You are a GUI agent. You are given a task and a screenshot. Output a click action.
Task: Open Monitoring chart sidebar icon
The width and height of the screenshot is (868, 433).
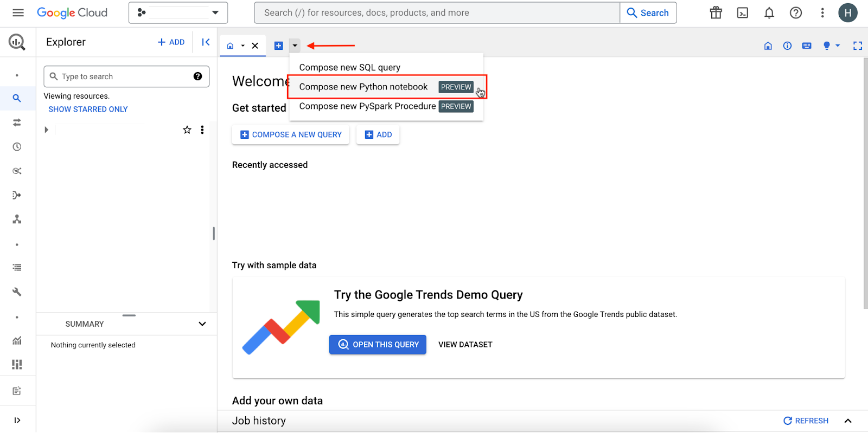tap(17, 340)
